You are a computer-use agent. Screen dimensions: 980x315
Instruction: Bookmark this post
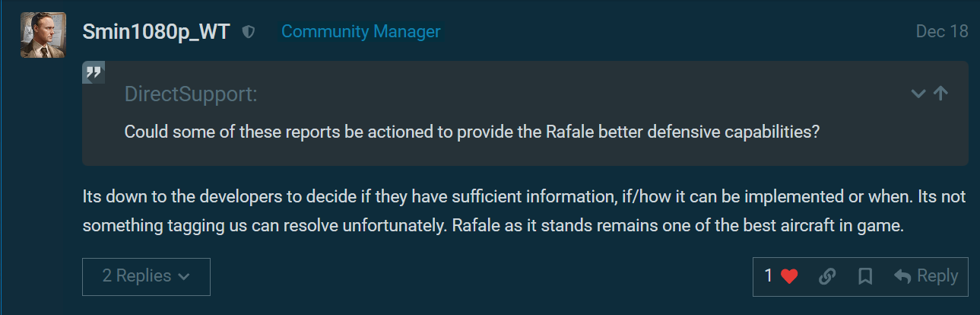click(x=864, y=277)
